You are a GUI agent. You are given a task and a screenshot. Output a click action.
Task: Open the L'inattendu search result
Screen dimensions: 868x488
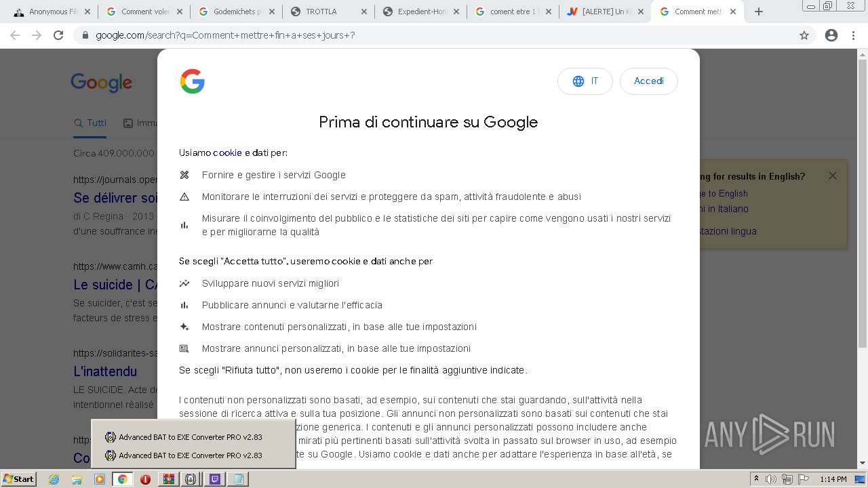tap(105, 371)
